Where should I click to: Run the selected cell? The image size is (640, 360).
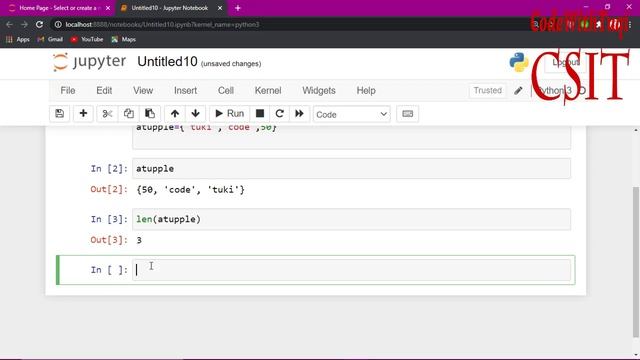(x=229, y=114)
